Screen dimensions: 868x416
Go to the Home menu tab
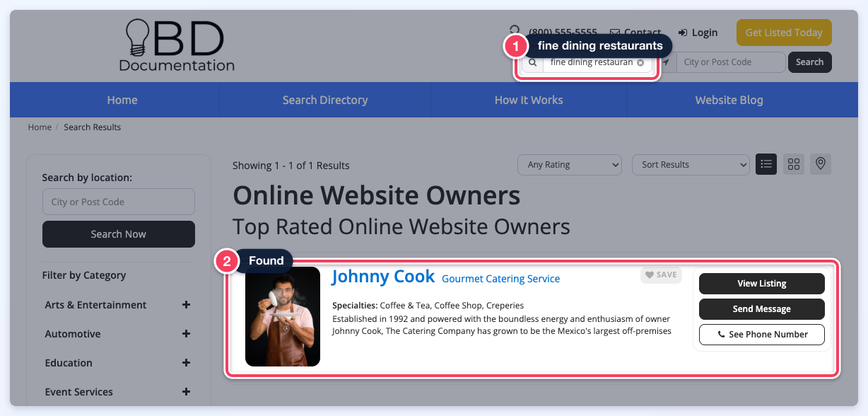(122, 100)
